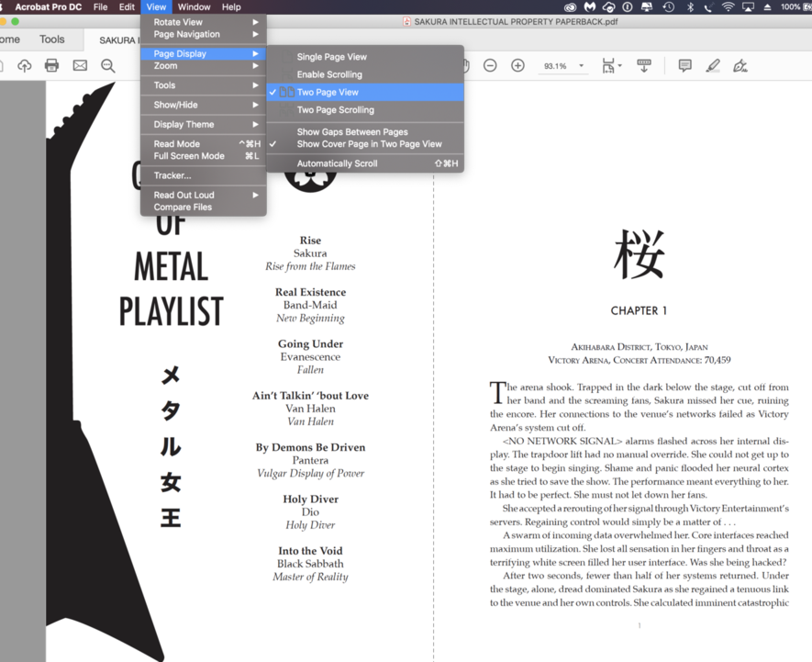Add a comment with the speech bubble icon
Viewport: 812px width, 662px height.
point(685,65)
